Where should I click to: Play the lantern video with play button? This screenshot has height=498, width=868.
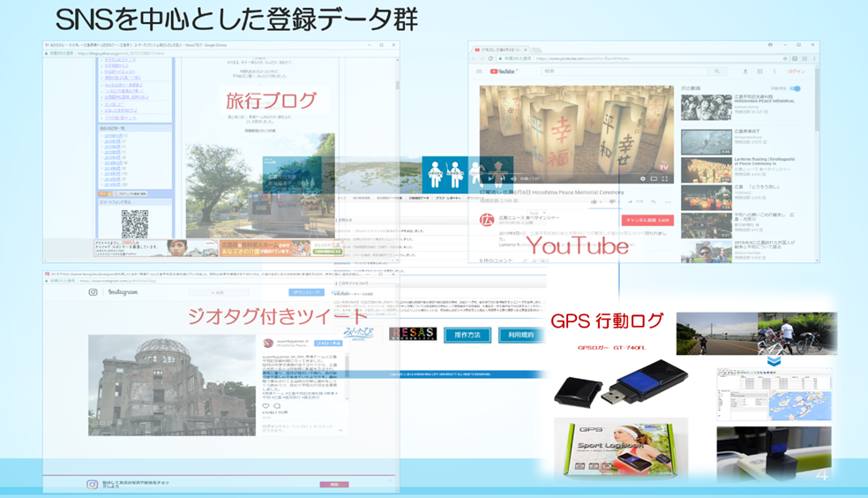coord(490,178)
